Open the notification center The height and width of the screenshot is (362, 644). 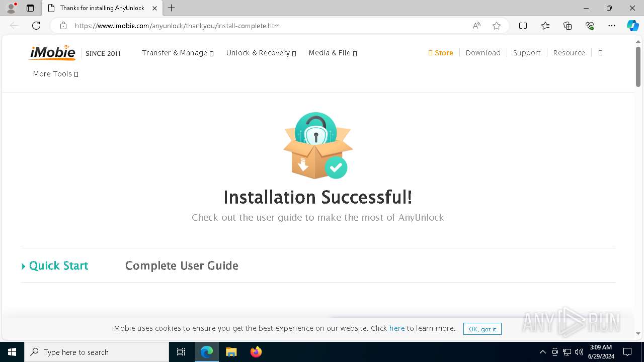627,352
